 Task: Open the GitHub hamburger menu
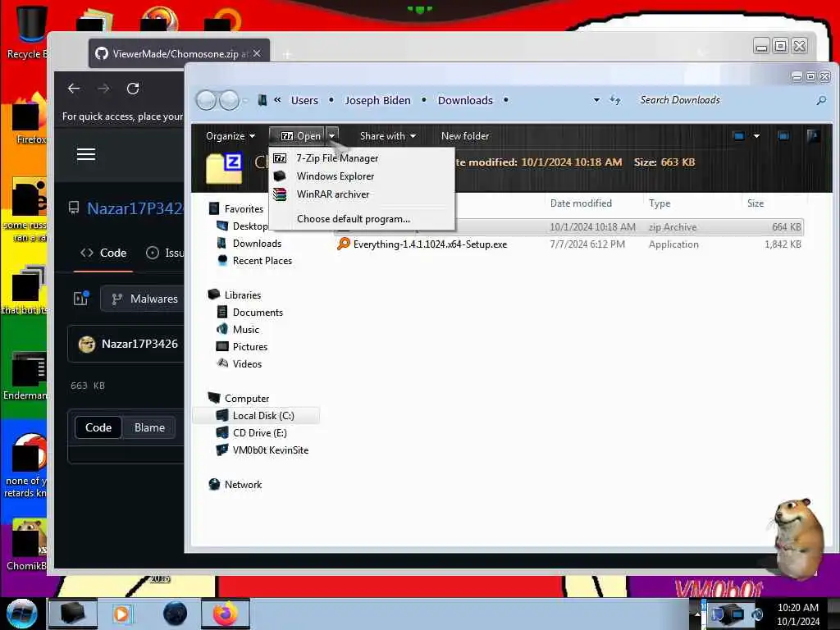(x=85, y=154)
